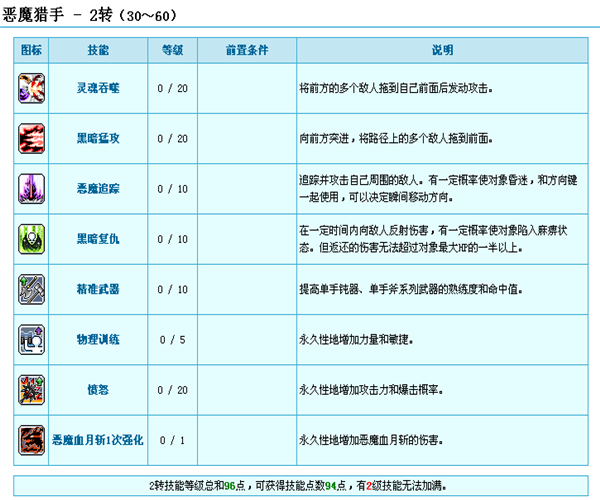Viewport: 600px width, 500px height.
Task: Click the 图标 column header
Action: click(31, 50)
